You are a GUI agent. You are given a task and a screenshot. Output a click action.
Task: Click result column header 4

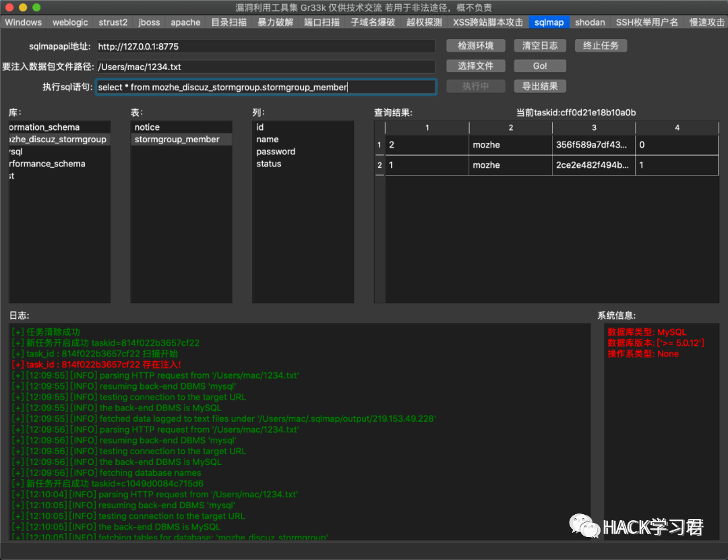677,127
